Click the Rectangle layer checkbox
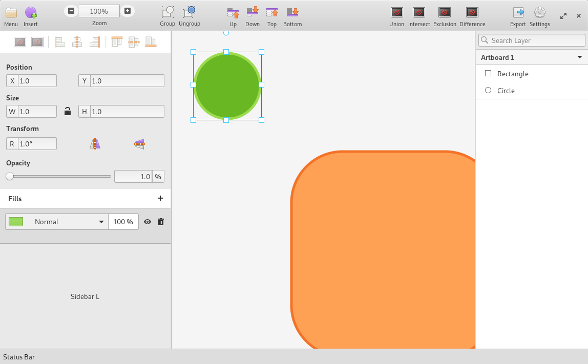The image size is (588, 364). pos(488,73)
